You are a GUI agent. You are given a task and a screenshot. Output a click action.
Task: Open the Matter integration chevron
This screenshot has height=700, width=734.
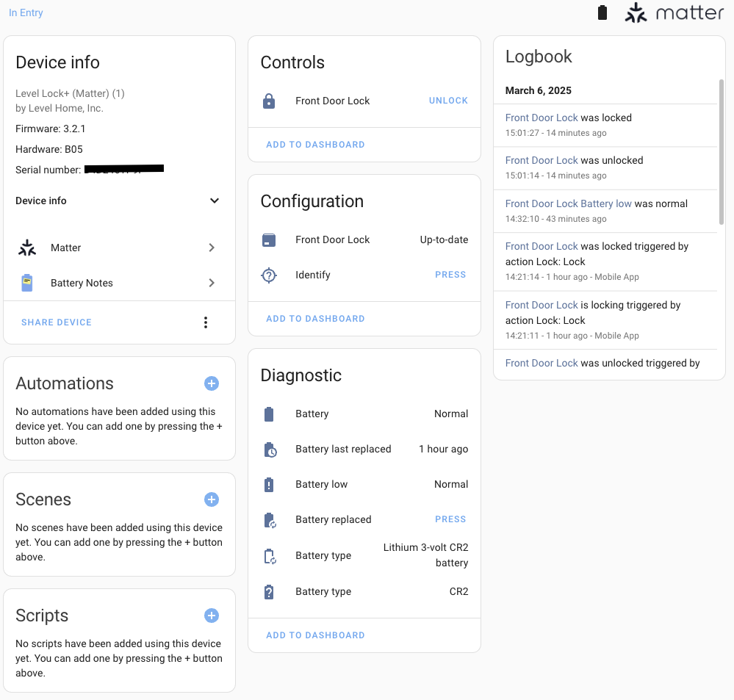[212, 248]
